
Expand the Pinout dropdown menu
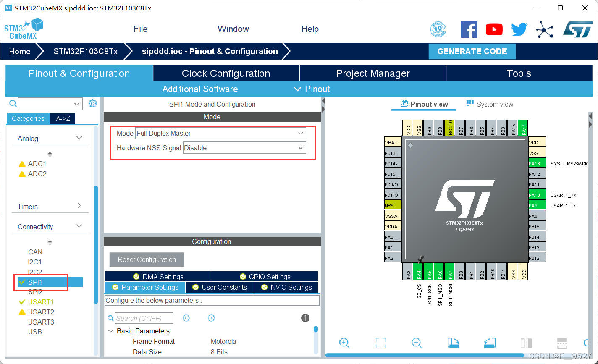[312, 89]
